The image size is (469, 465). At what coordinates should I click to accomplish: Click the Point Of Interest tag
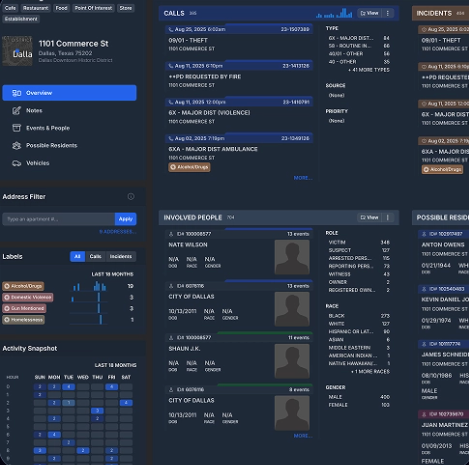[93, 8]
